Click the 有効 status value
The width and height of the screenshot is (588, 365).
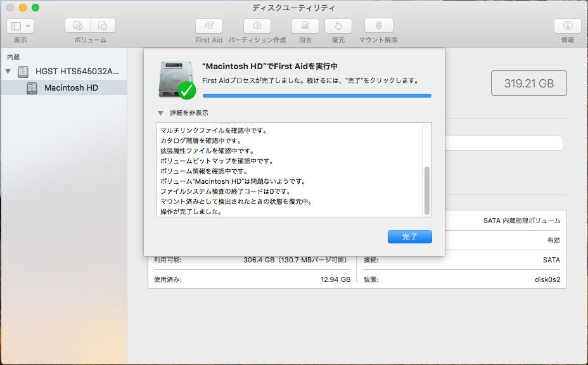554,240
